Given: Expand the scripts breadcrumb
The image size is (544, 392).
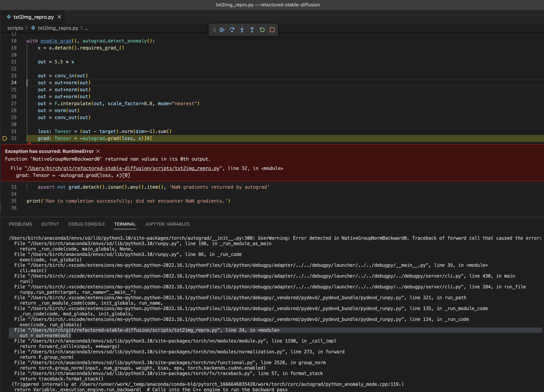Looking at the screenshot, I should click(x=15, y=28).
